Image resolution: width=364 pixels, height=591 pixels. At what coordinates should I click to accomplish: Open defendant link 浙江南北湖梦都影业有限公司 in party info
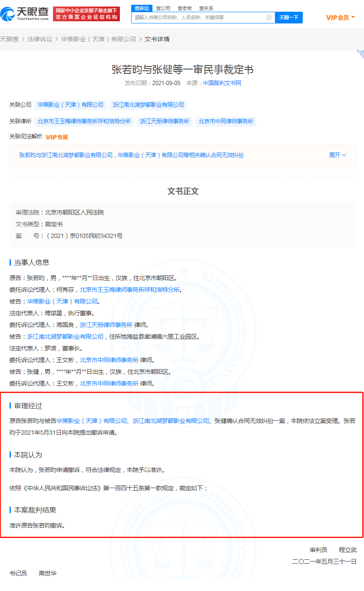pos(66,337)
